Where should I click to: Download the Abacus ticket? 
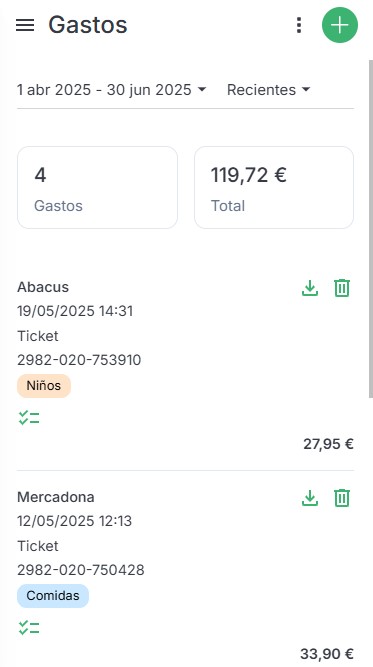click(310, 288)
